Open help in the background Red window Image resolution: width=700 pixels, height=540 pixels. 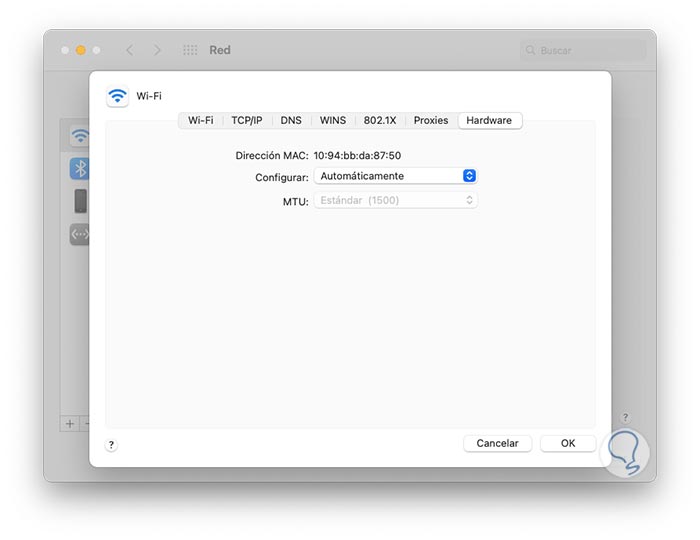(625, 418)
